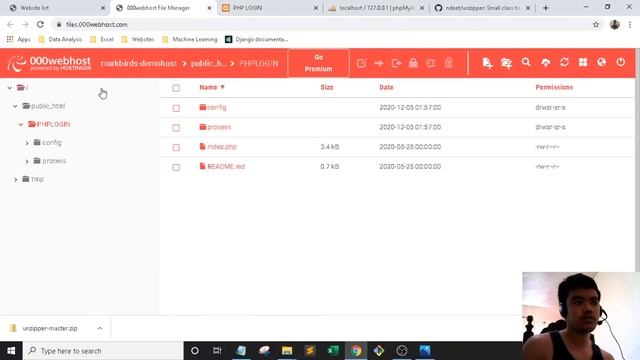Screen dimensions: 640x360
Task: Collapse the PHPLOGIN tree node
Action: pos(21,124)
